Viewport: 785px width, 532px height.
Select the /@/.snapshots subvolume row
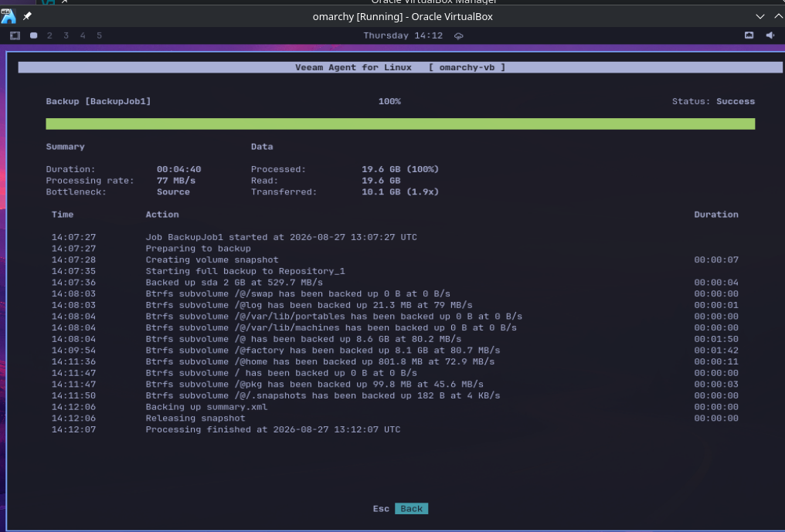[x=395, y=395]
